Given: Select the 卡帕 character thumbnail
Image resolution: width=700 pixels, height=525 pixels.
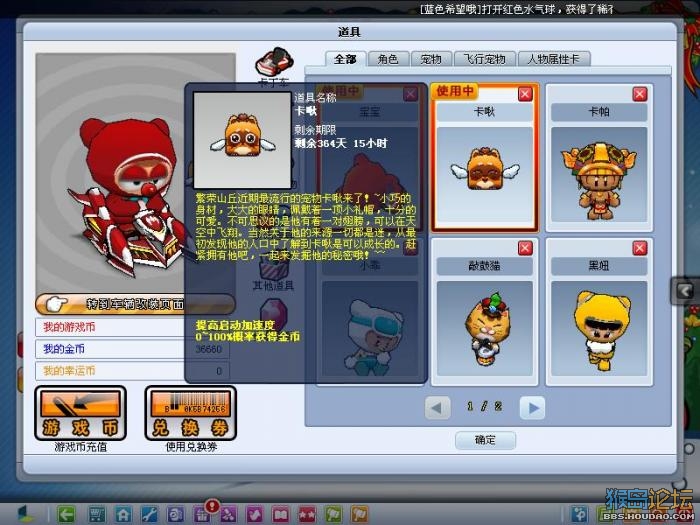Looking at the screenshot, I should (599, 174).
